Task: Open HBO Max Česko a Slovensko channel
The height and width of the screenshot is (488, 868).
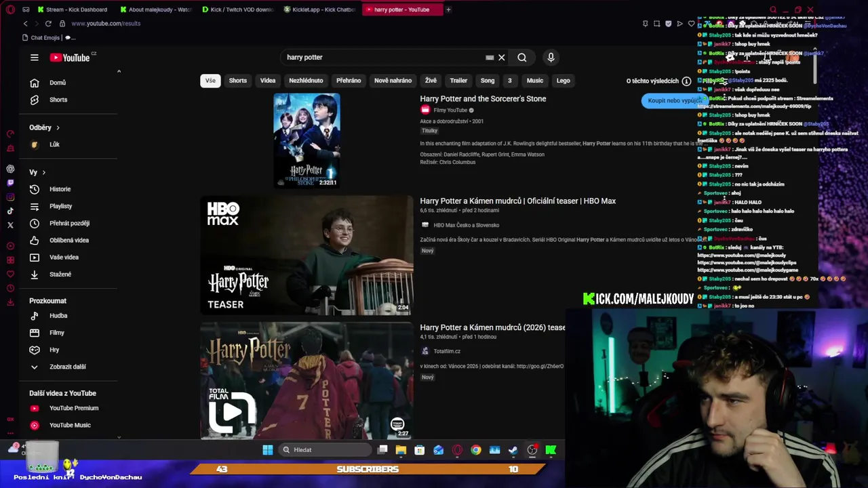Action: click(466, 225)
